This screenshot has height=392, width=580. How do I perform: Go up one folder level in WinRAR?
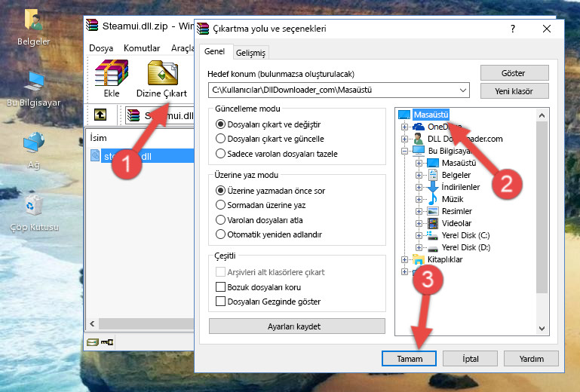pos(100,115)
